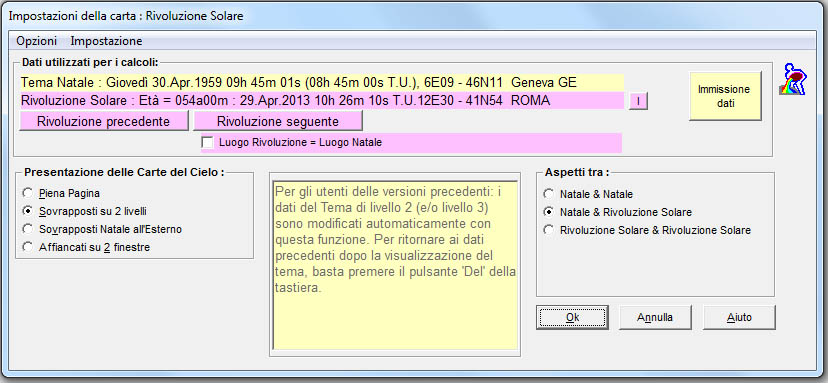Image resolution: width=828 pixels, height=383 pixels.
Task: Click the 'Aspetti tra' group heading
Action: (x=577, y=173)
